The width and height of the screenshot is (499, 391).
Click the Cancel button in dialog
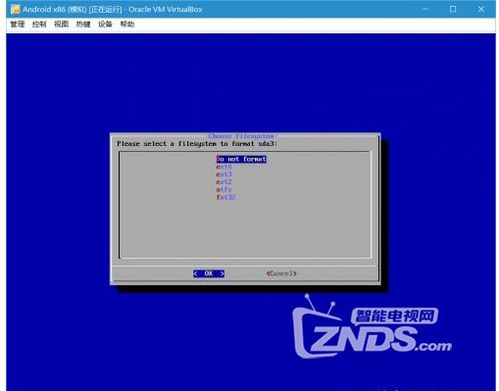tap(281, 274)
